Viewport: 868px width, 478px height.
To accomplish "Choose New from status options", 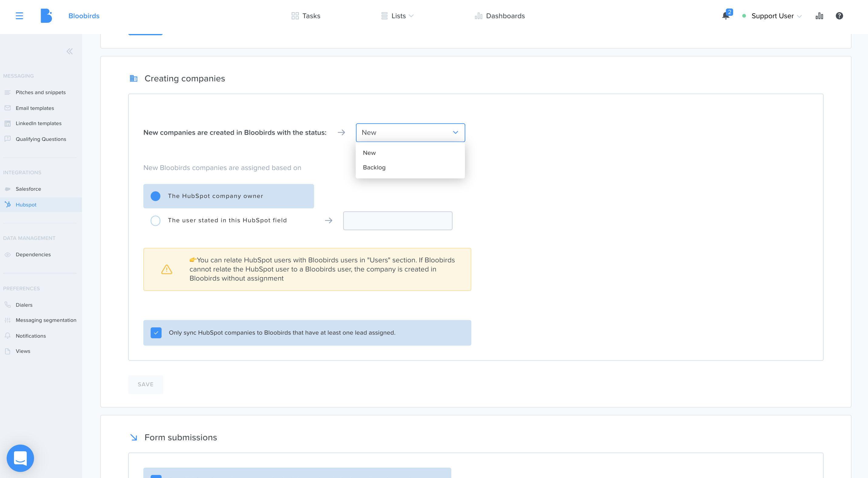I will (410, 152).
